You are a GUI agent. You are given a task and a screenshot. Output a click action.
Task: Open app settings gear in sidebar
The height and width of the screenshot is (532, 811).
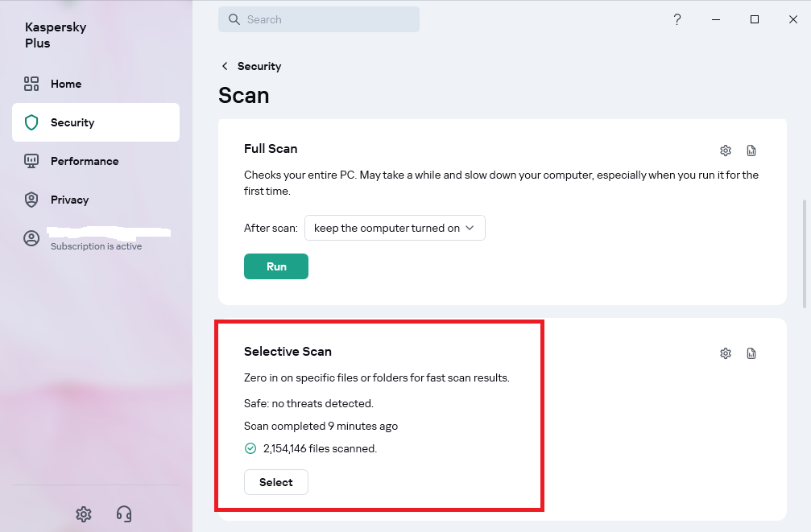[83, 514]
